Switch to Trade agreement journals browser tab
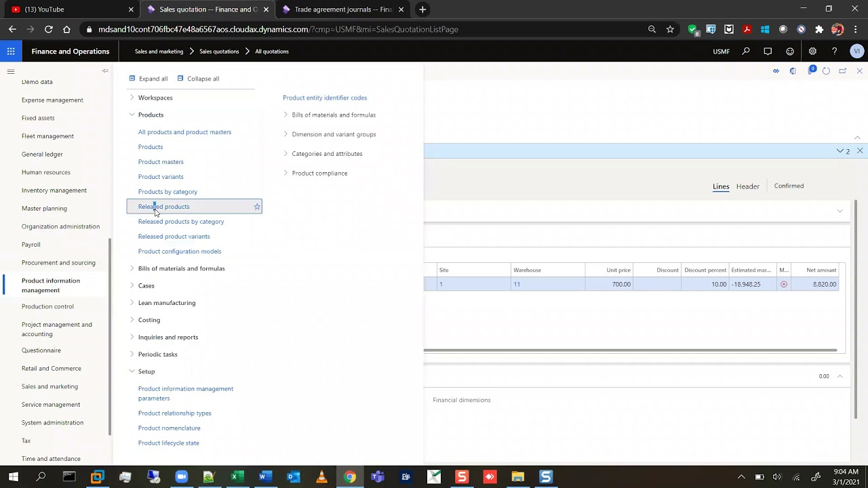Screen dimensions: 868x488 click(x=343, y=9)
